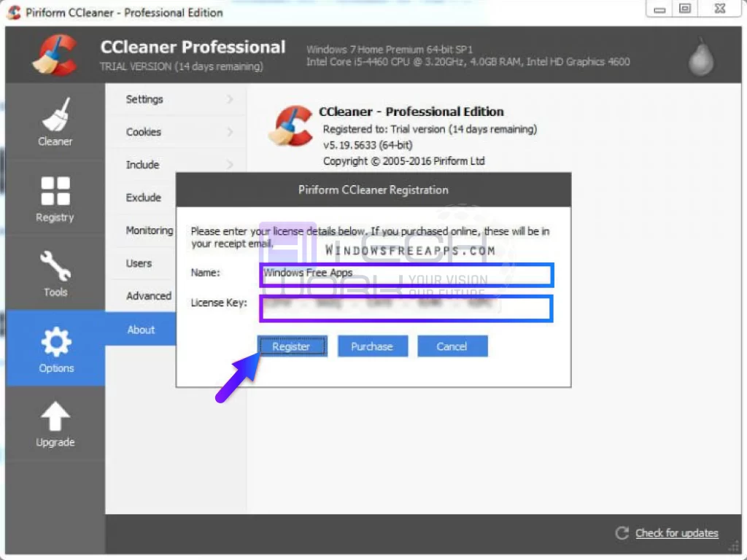Open the Cookies options page
The image size is (747, 560).
tap(177, 132)
